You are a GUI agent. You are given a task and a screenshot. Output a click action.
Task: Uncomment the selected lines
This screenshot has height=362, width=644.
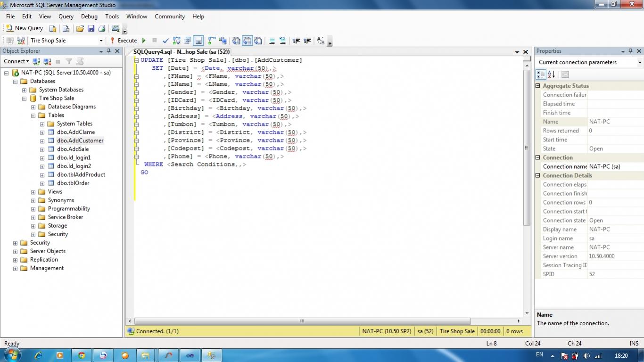click(282, 41)
